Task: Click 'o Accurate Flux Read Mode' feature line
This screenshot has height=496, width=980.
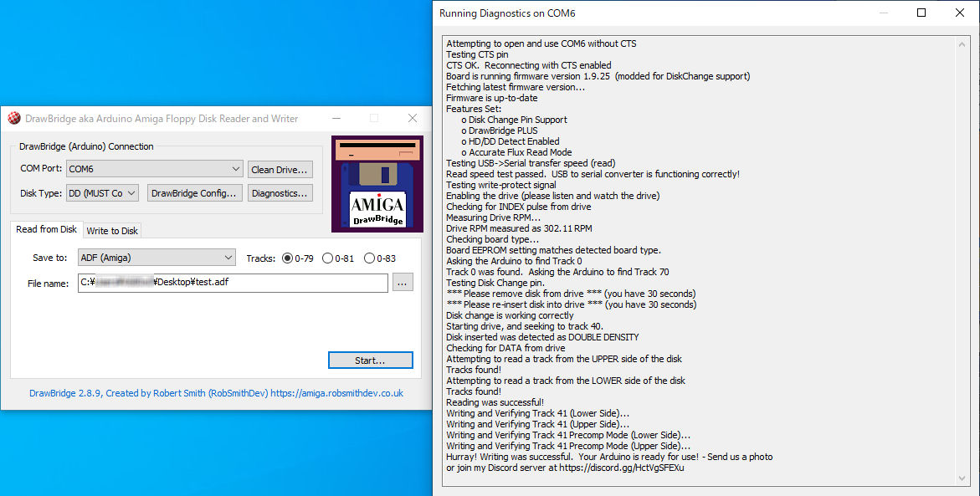Action: click(x=516, y=152)
